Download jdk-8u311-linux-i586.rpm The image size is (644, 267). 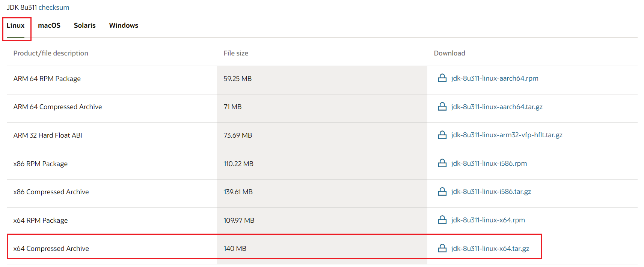(x=489, y=163)
